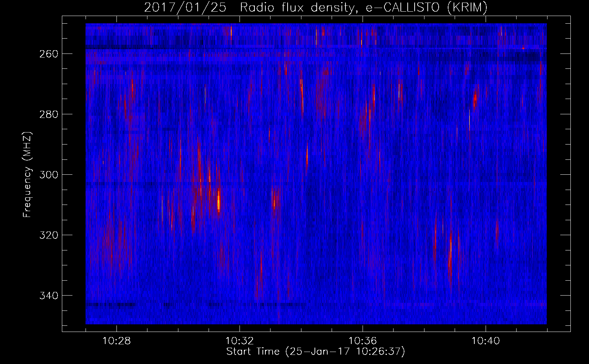Click the plot title '2017/01/25 Radio flux density, e-CALLISTO (KRIM)'
This screenshot has height=364, width=589.
click(316, 7)
